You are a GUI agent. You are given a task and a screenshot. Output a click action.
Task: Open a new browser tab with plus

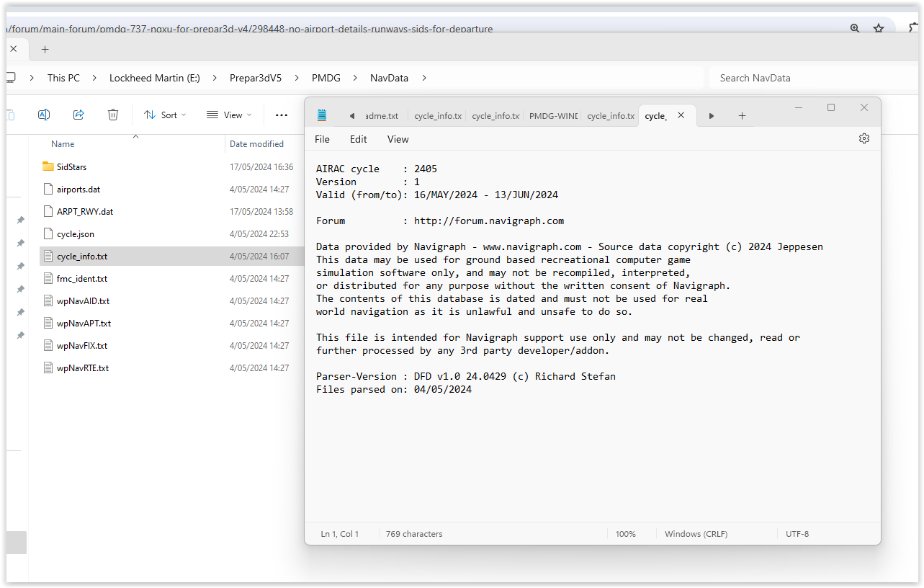(45, 49)
